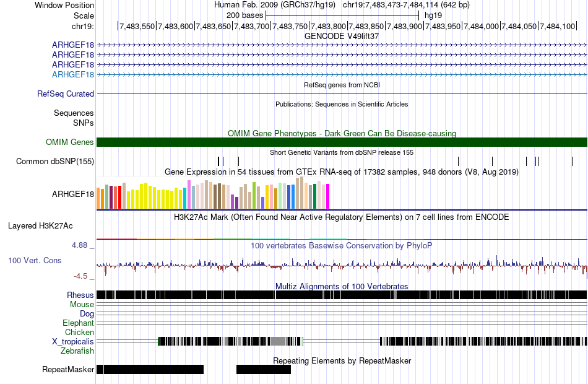Image resolution: width=588 pixels, height=384 pixels.
Task: Click the 200 bases scale bar
Action: pos(342,15)
